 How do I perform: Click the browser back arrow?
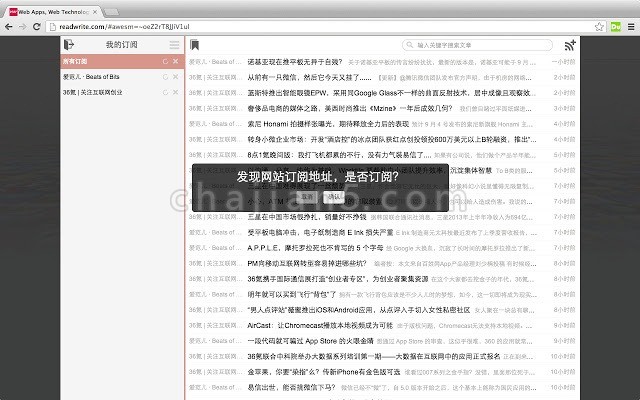(9, 27)
